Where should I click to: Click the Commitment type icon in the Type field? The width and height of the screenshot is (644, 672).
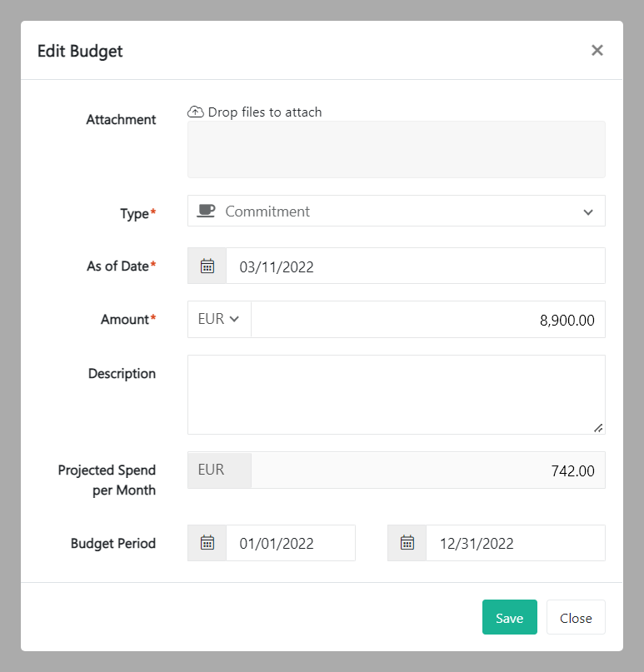tap(205, 211)
